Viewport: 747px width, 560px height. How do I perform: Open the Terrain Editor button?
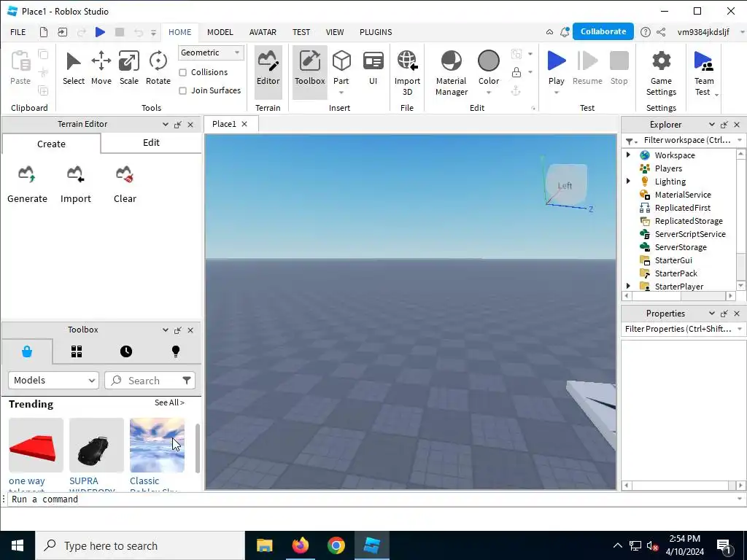pos(268,72)
